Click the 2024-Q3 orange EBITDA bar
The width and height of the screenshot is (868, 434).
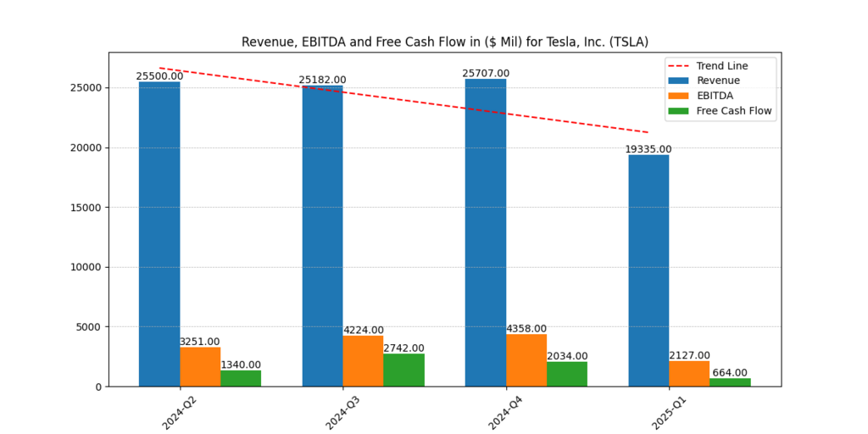pyautogui.click(x=363, y=361)
